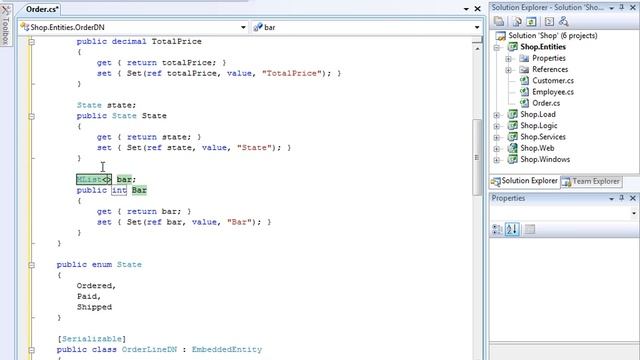Image resolution: width=640 pixels, height=360 pixels.
Task: Open the Toolbox side tab
Action: (5, 25)
